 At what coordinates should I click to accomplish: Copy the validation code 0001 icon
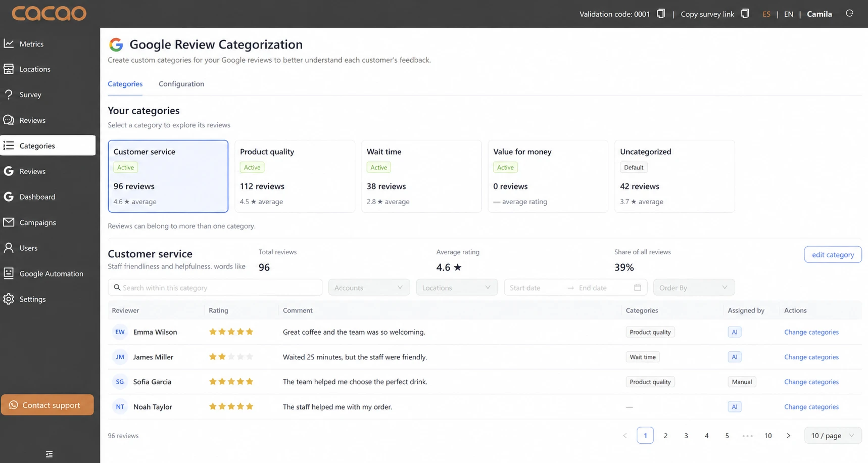(x=660, y=14)
